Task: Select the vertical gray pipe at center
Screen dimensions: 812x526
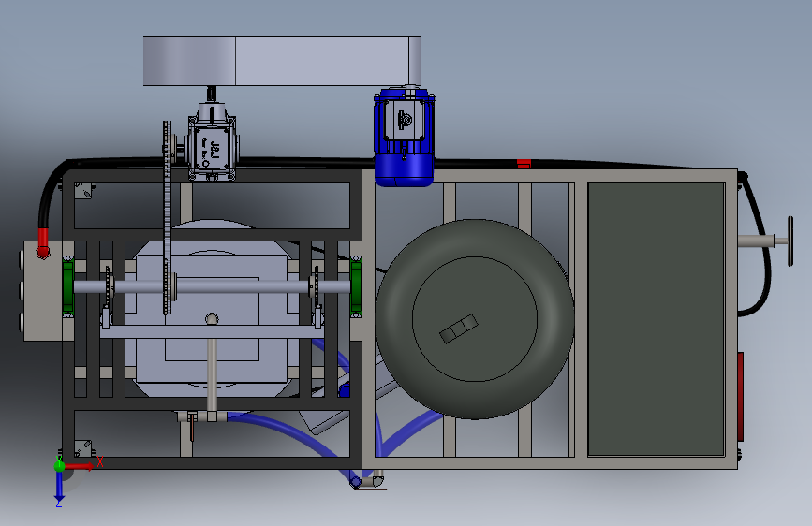Action: (212, 375)
